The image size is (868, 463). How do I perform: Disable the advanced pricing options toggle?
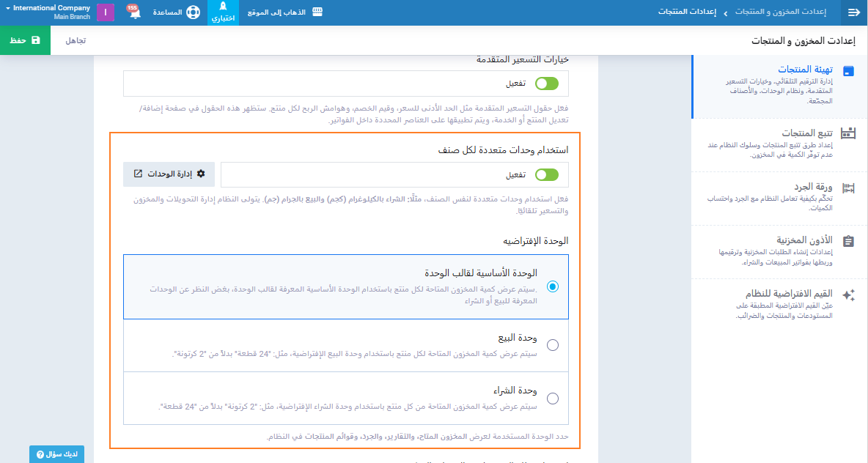point(546,84)
